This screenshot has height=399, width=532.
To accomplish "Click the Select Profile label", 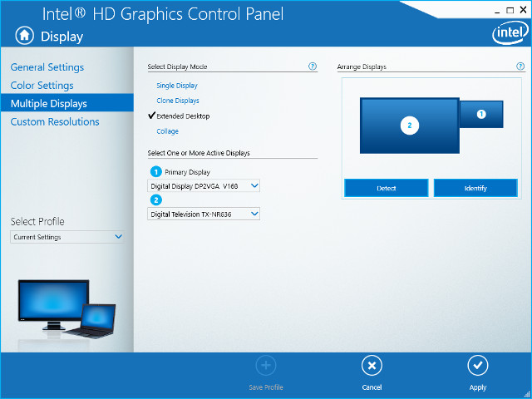I will coord(37,222).
